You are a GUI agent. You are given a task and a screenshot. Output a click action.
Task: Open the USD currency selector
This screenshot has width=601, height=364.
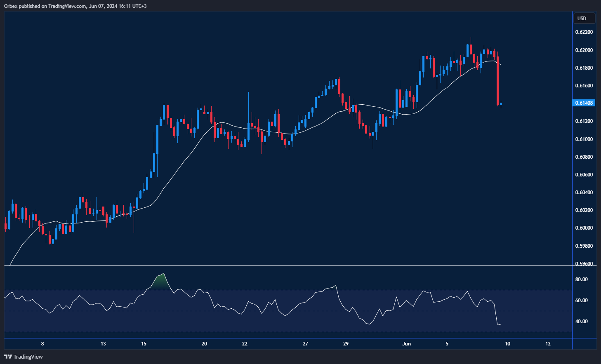(x=584, y=18)
